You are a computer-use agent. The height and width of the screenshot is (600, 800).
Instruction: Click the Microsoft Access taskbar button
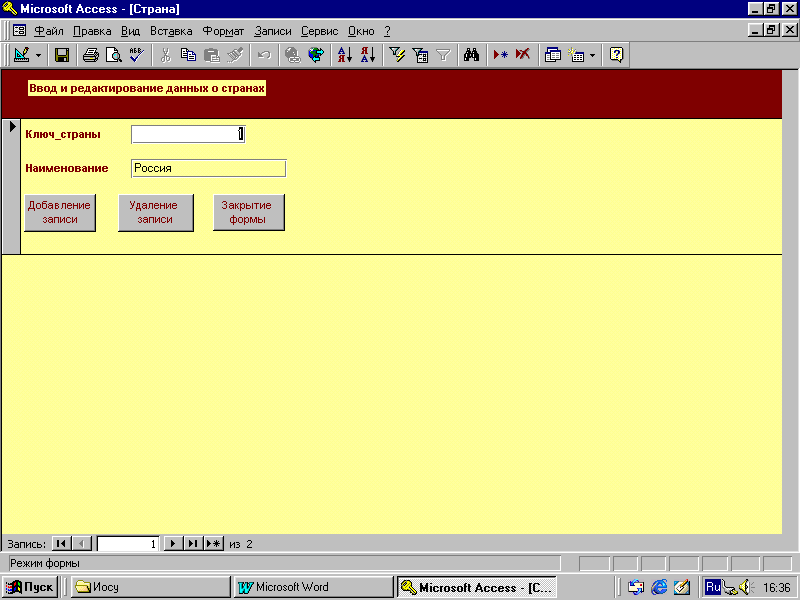click(x=477, y=587)
